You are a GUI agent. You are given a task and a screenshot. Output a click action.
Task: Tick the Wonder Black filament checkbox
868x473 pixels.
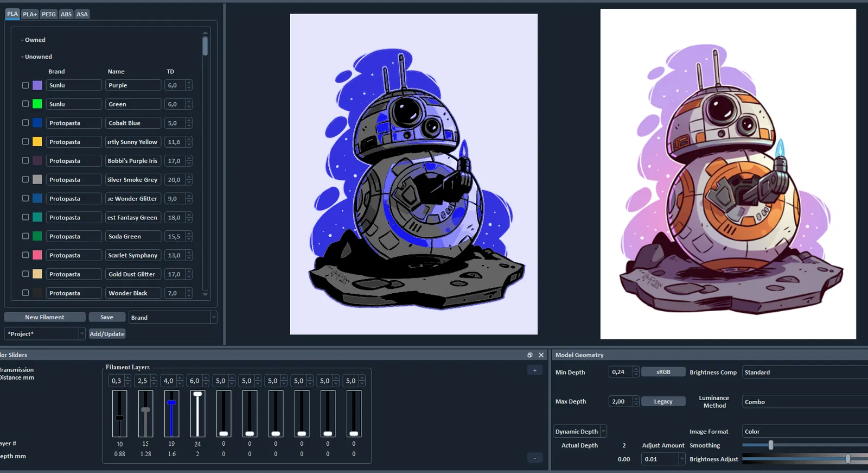tap(25, 293)
